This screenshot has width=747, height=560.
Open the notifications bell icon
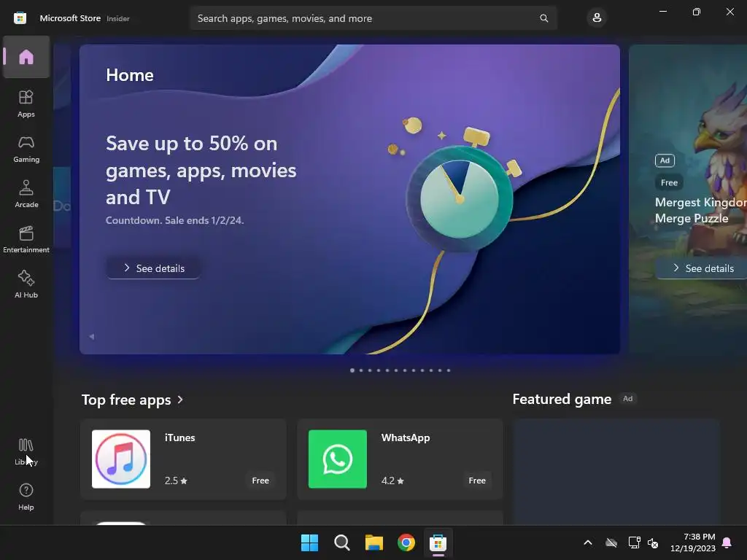pos(727,542)
